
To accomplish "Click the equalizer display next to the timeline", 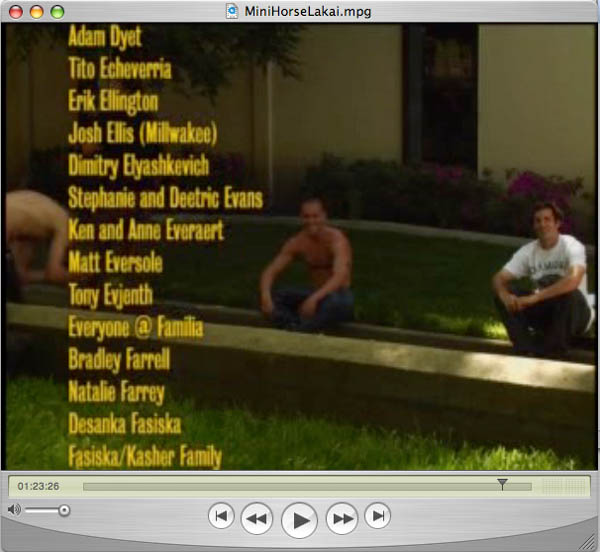I will pyautogui.click(x=565, y=487).
